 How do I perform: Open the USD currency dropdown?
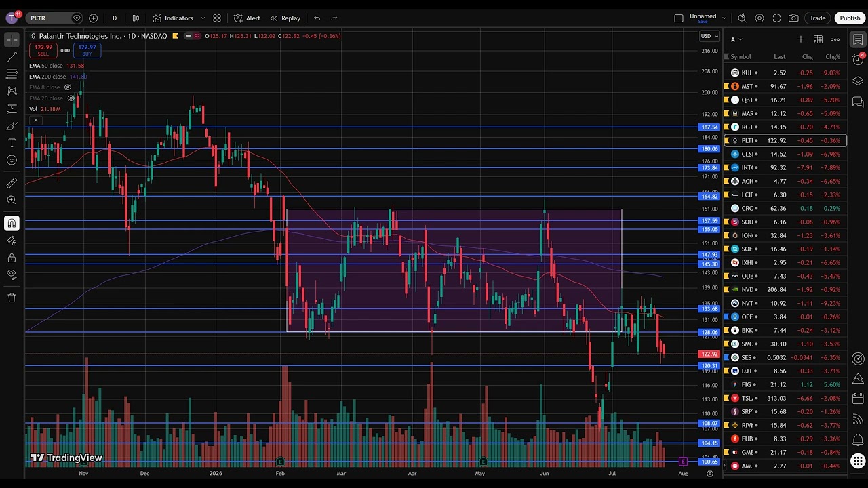pyautogui.click(x=709, y=36)
